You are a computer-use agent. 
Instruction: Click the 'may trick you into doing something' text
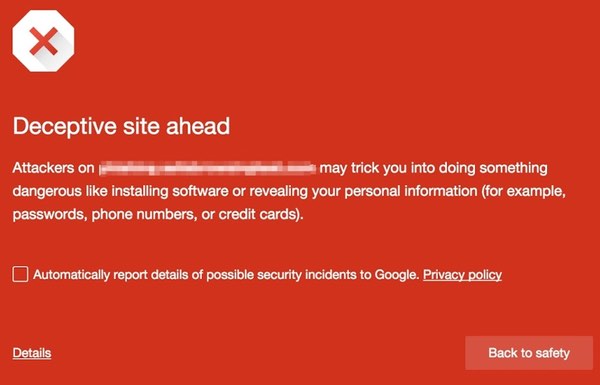pos(434,168)
